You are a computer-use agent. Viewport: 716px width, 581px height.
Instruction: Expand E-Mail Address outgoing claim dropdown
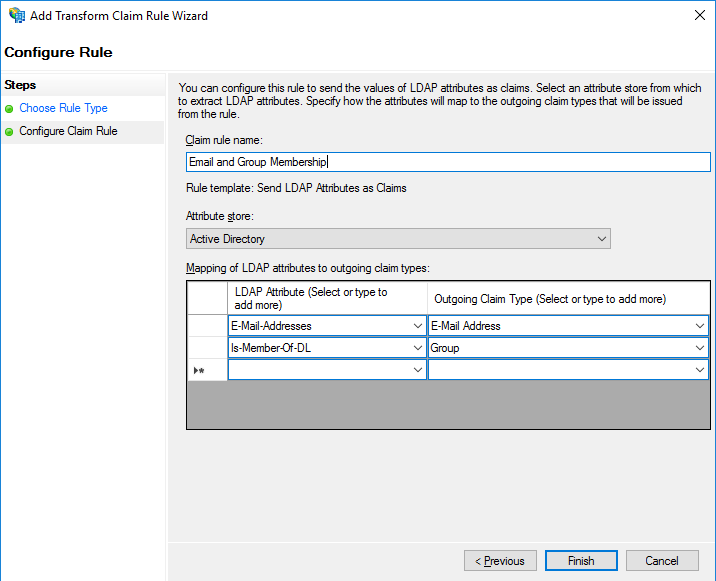[699, 326]
